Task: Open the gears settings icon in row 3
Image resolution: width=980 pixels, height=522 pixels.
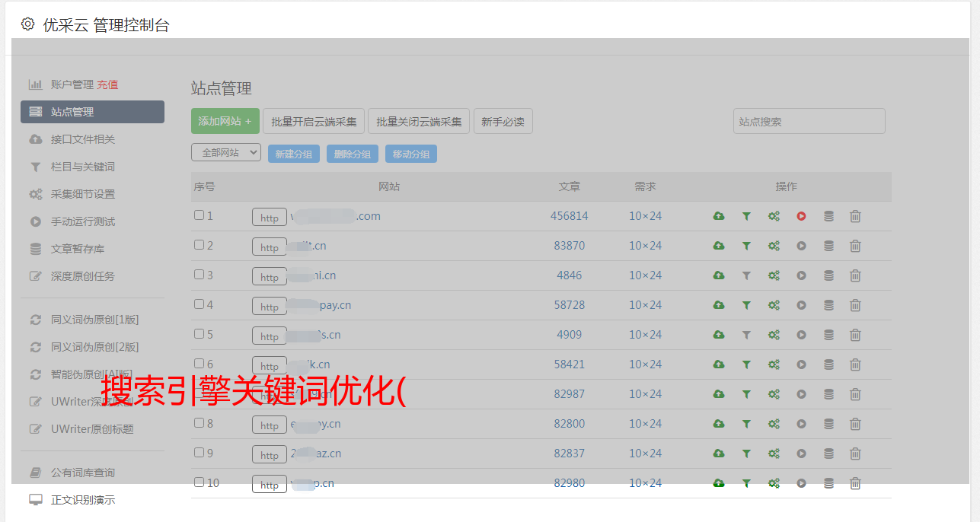Action: [774, 275]
